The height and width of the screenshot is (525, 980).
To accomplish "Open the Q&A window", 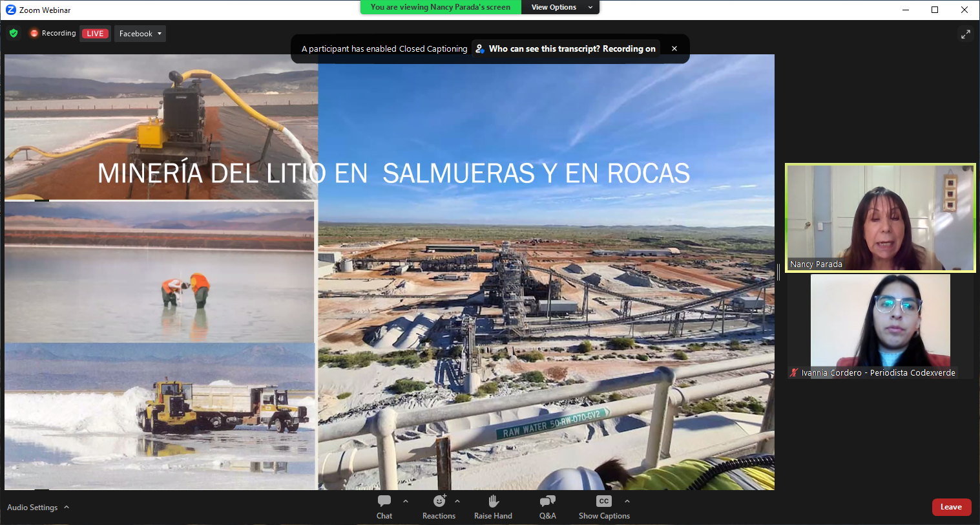I will point(547,506).
